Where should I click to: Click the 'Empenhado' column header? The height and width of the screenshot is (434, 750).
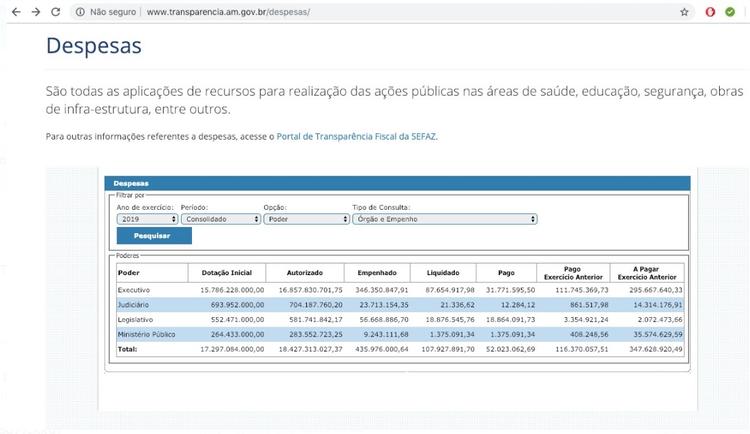tap(377, 272)
